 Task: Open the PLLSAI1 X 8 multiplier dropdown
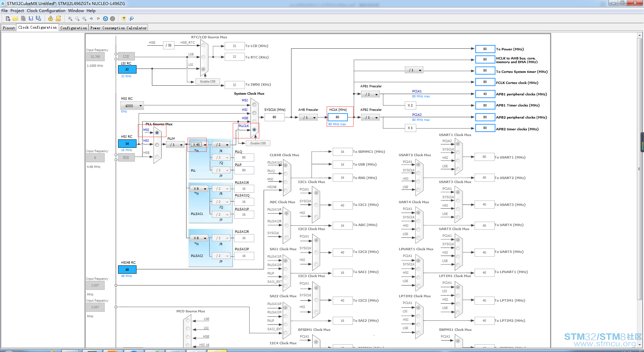[x=199, y=189]
